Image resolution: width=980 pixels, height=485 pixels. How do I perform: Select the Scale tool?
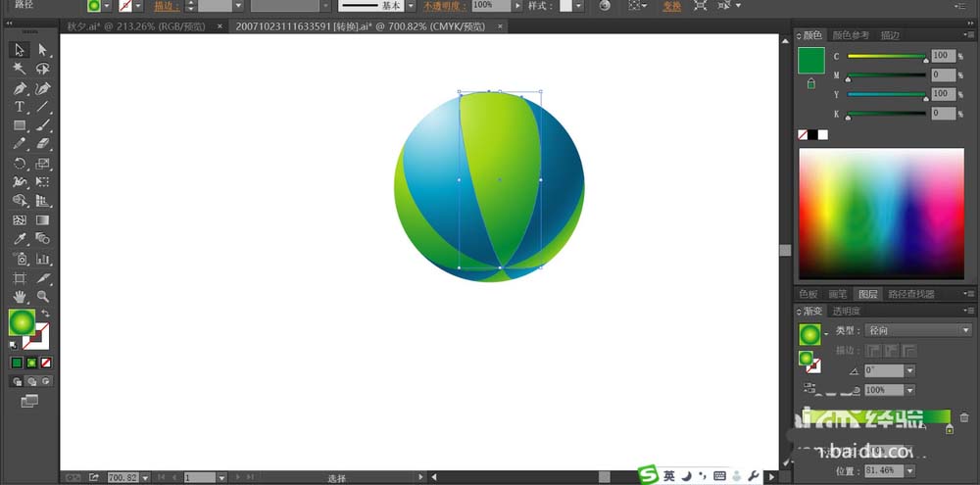[42, 164]
